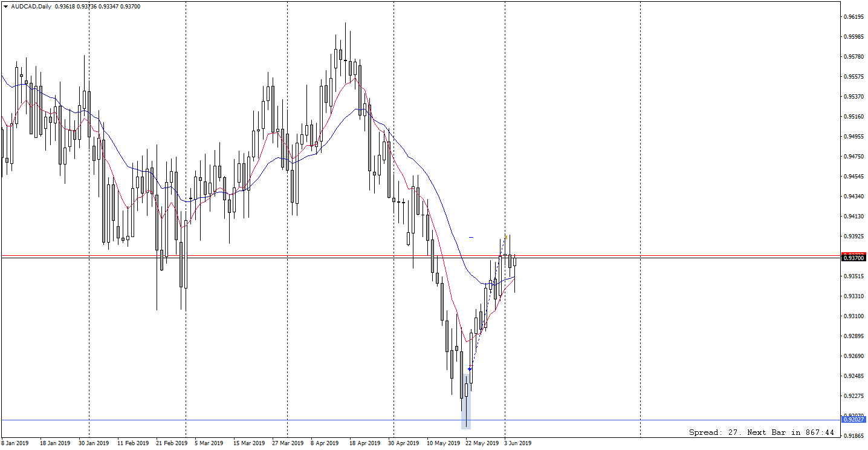Image resolution: width=868 pixels, height=450 pixels.
Task: Click the 0.94340 price axis label
Action: [853, 196]
